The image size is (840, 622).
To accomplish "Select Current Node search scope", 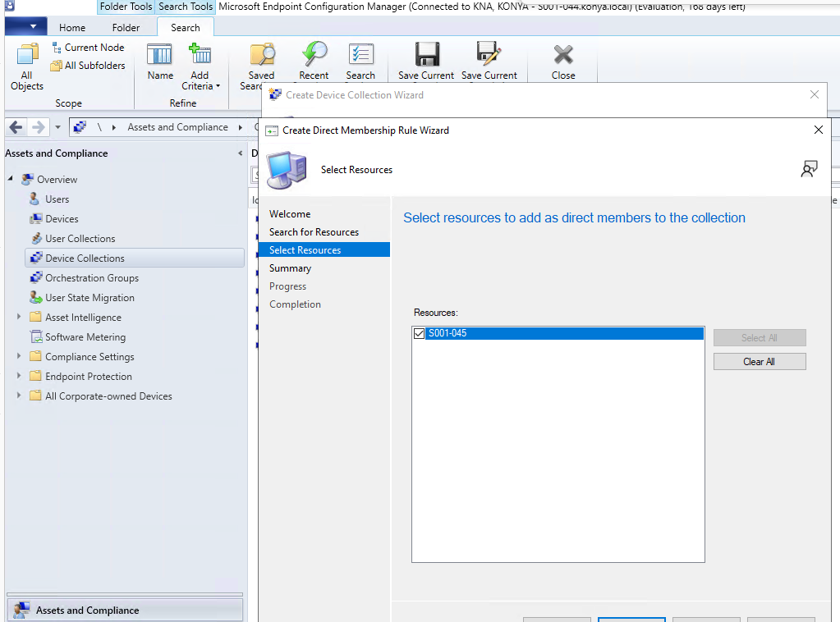I will [89, 48].
